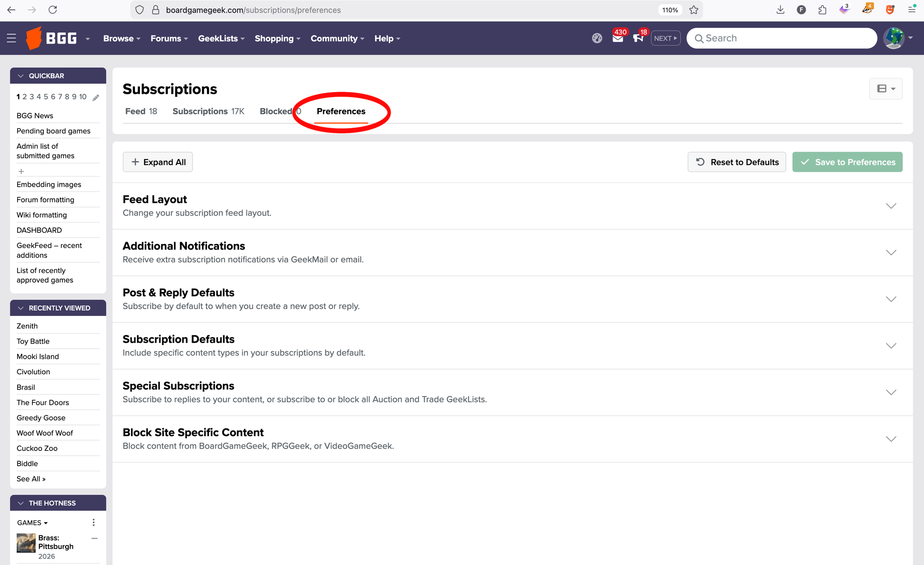Open GeekMail via the envelope icon
Image resolution: width=924 pixels, height=565 pixels.
618,38
